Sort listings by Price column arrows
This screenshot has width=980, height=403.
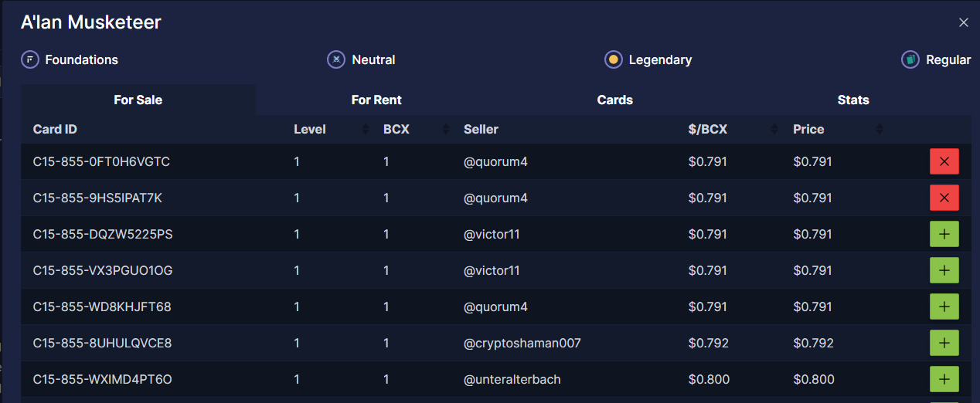pos(879,130)
